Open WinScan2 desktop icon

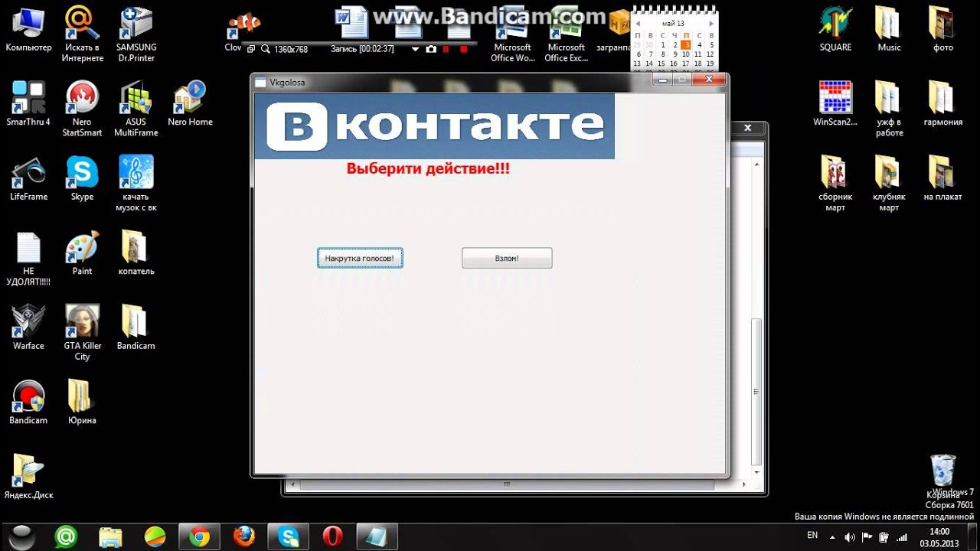point(835,104)
